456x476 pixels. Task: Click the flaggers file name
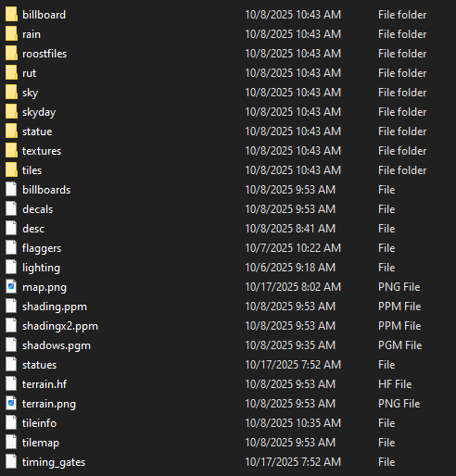pos(42,249)
